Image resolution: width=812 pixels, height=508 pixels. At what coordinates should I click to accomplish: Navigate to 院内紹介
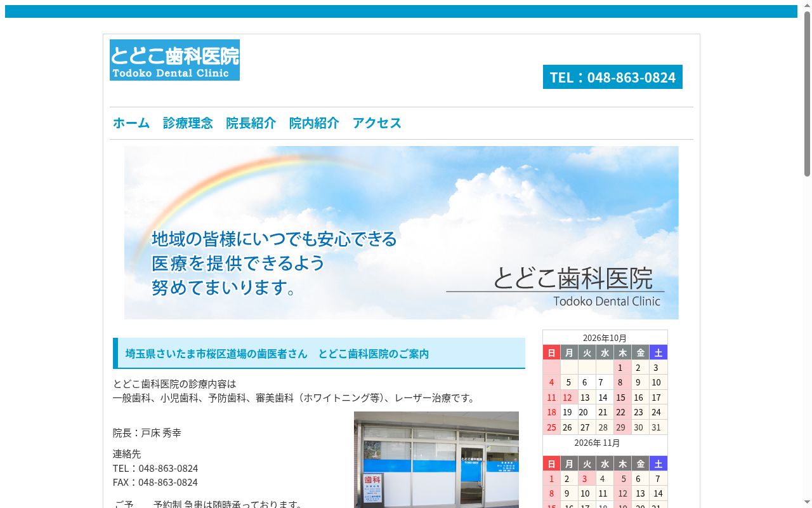[x=314, y=123]
